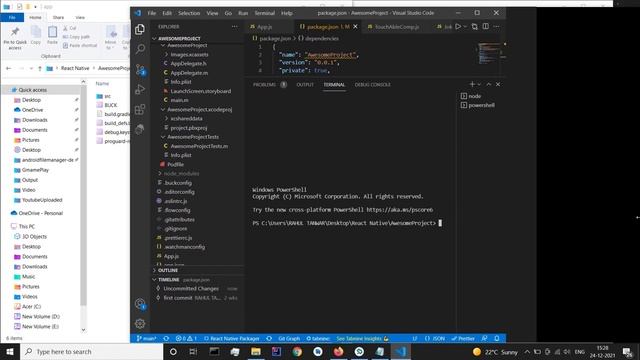Click the main branch indicator in status bar

point(147,338)
